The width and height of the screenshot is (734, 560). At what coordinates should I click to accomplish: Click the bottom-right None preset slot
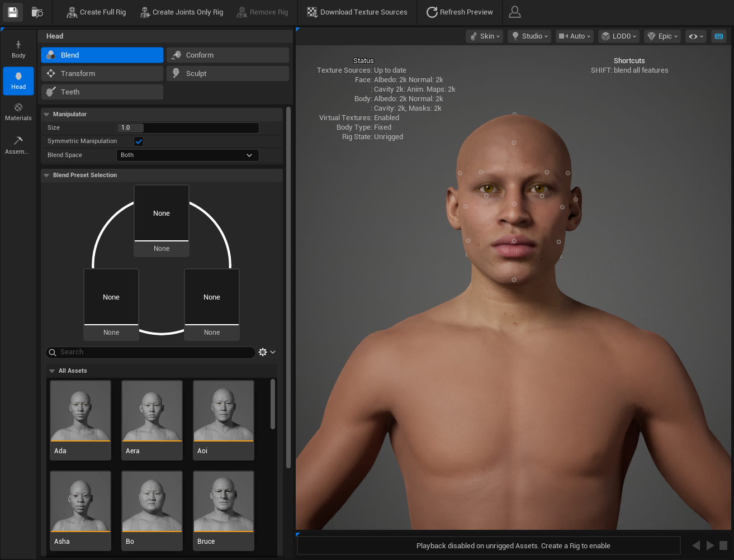click(212, 305)
